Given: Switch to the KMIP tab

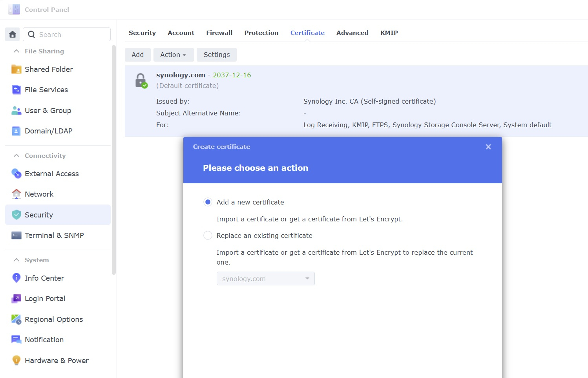Looking at the screenshot, I should pyautogui.click(x=389, y=33).
